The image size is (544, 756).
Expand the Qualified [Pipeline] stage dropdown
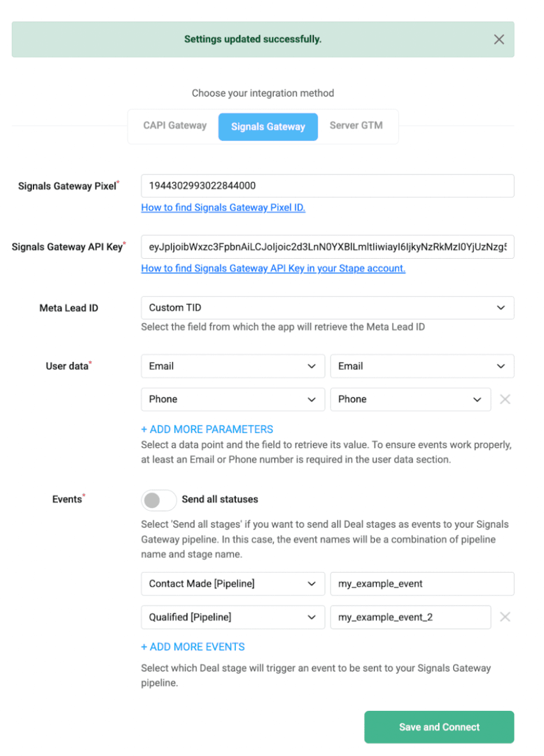tap(232, 617)
